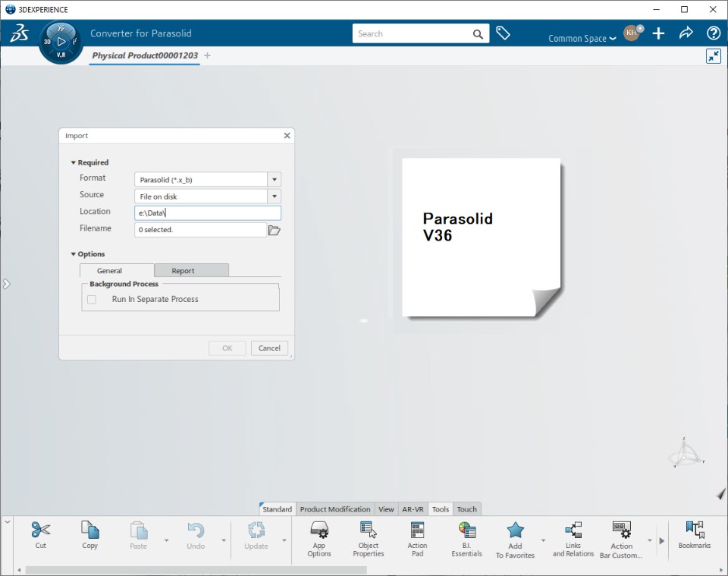Browse for file with the folder icon
This screenshot has height=576, width=728.
click(x=275, y=230)
